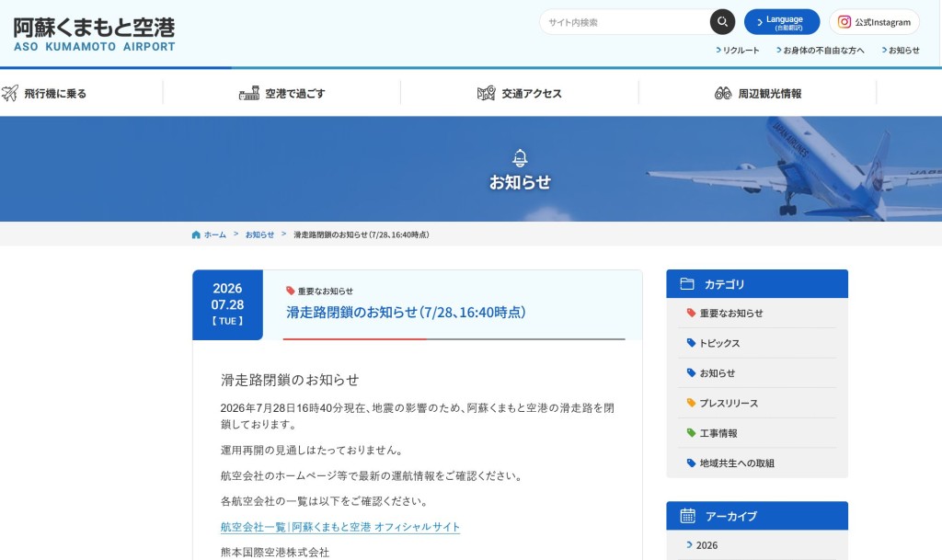Click the Instagram logo icon
This screenshot has width=942, height=560.
844,22
